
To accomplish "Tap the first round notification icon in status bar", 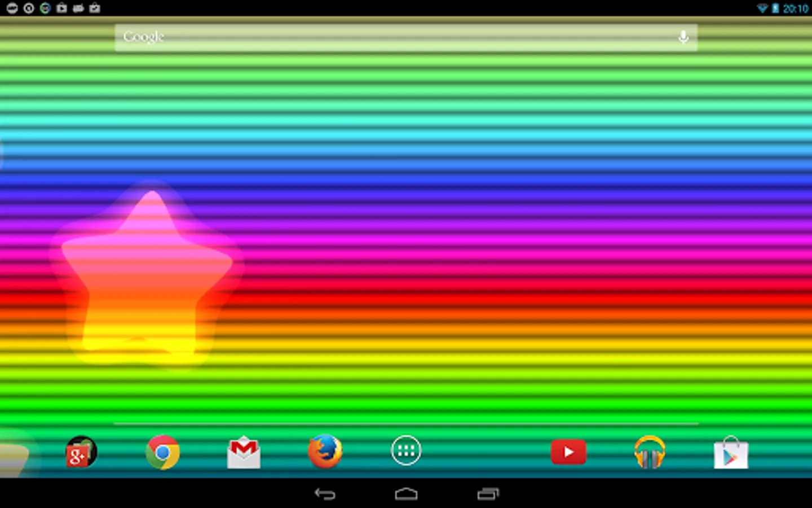I will tap(12, 8).
